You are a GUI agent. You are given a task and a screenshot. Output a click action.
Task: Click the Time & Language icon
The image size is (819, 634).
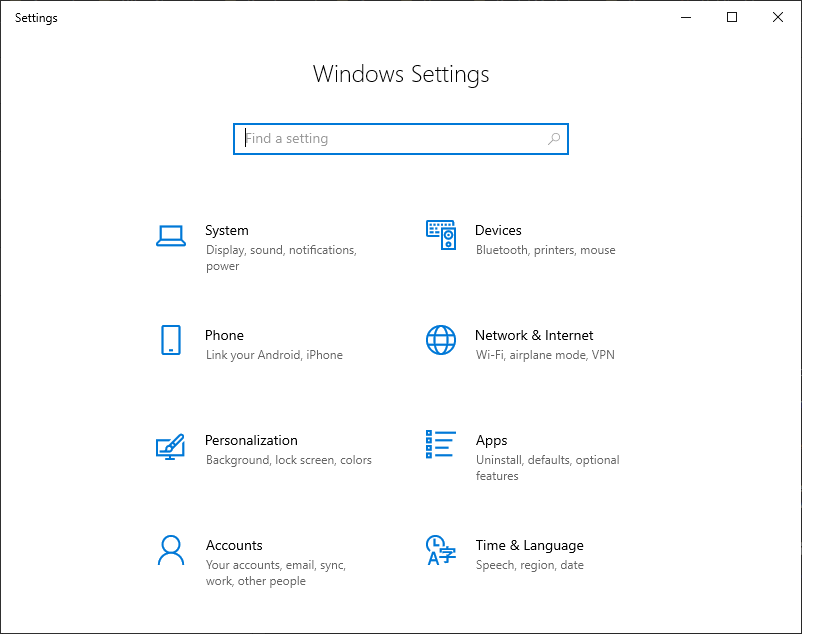coord(441,550)
